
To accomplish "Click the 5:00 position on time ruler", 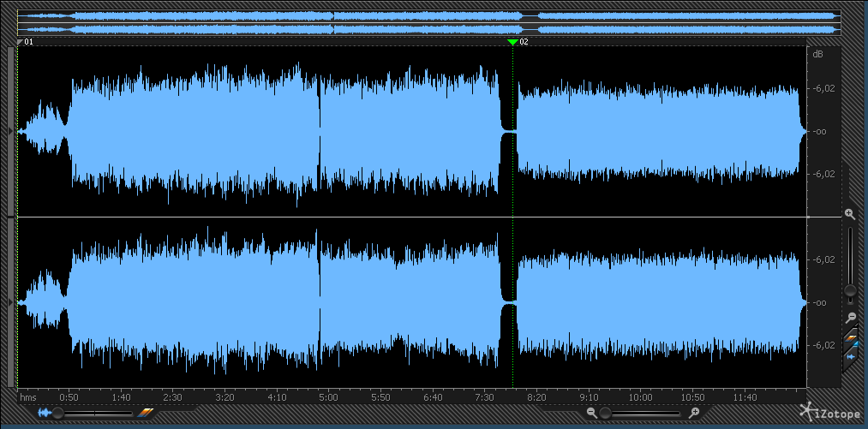I will 330,397.
